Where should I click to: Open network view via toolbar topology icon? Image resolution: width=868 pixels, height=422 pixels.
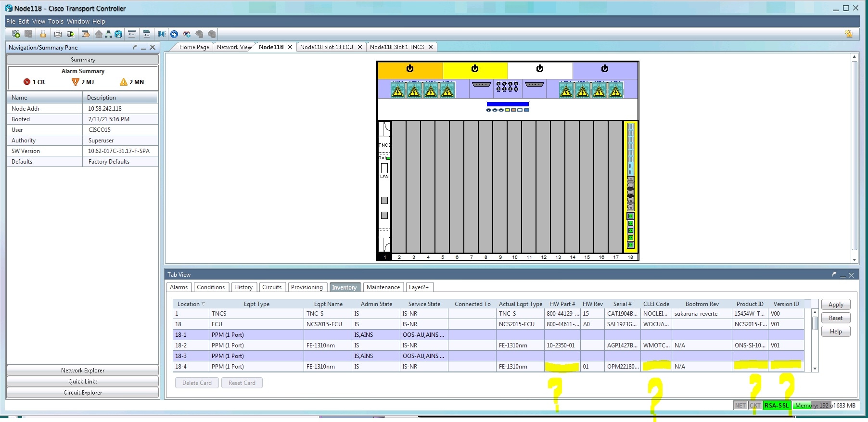(x=109, y=34)
